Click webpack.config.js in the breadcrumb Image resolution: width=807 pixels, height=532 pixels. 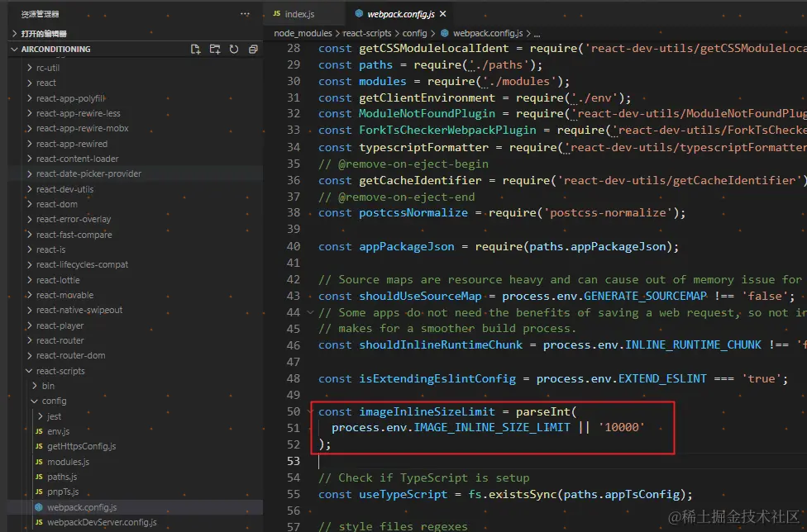click(487, 33)
